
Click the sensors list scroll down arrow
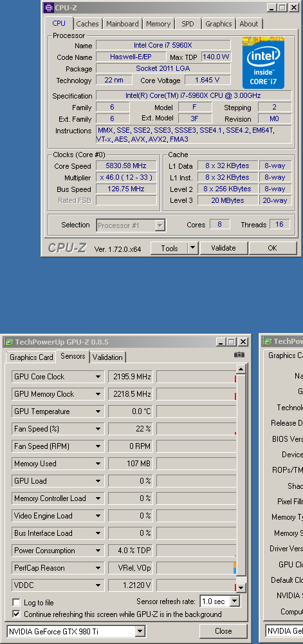tap(241, 588)
